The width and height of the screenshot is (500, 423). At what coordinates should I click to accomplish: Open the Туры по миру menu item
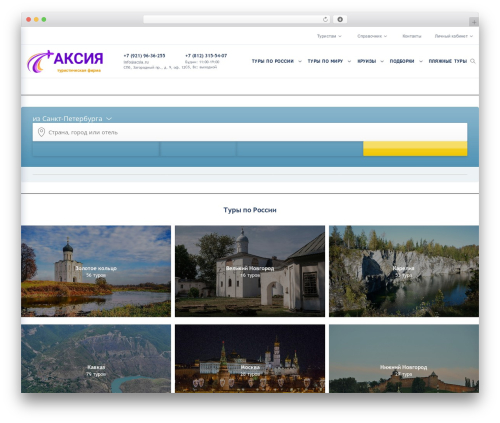325,61
